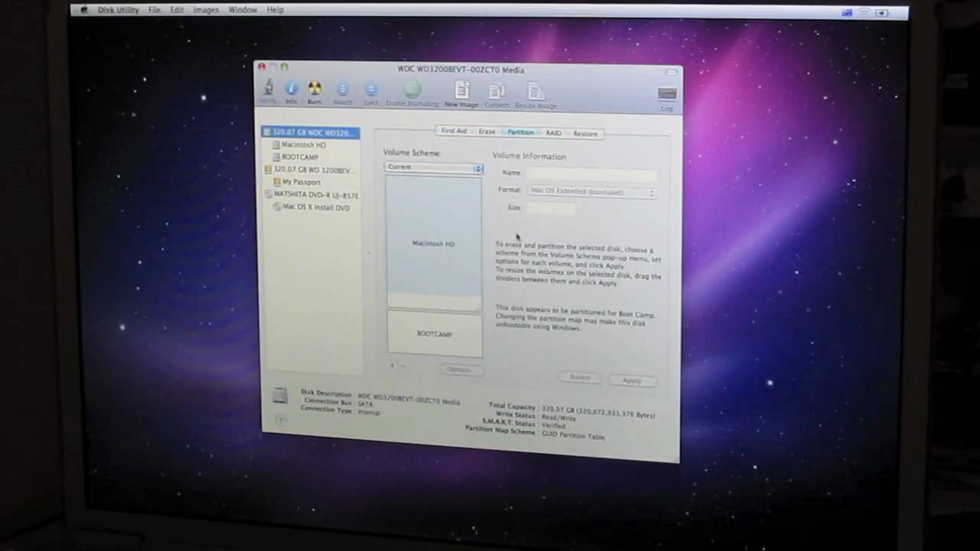This screenshot has width=980, height=551.
Task: Select the BOOTCAMP partition block
Action: tap(434, 334)
